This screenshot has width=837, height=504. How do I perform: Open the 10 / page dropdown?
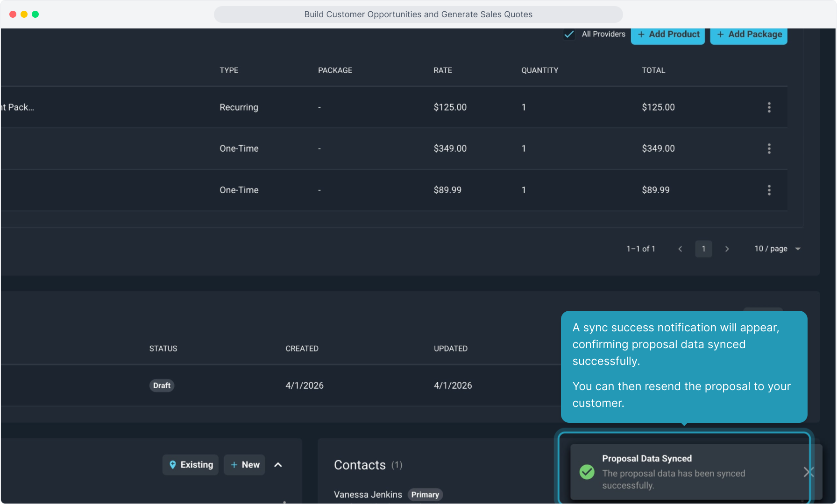(x=777, y=249)
